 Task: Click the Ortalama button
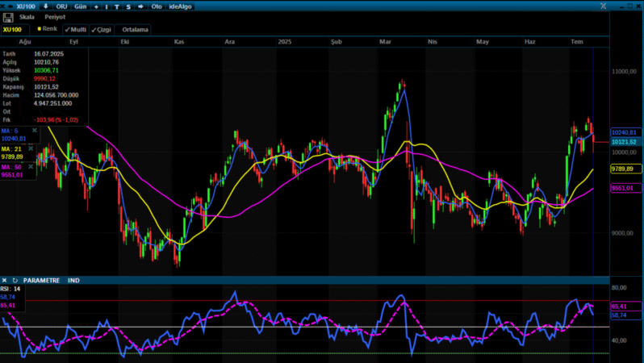[x=136, y=29]
